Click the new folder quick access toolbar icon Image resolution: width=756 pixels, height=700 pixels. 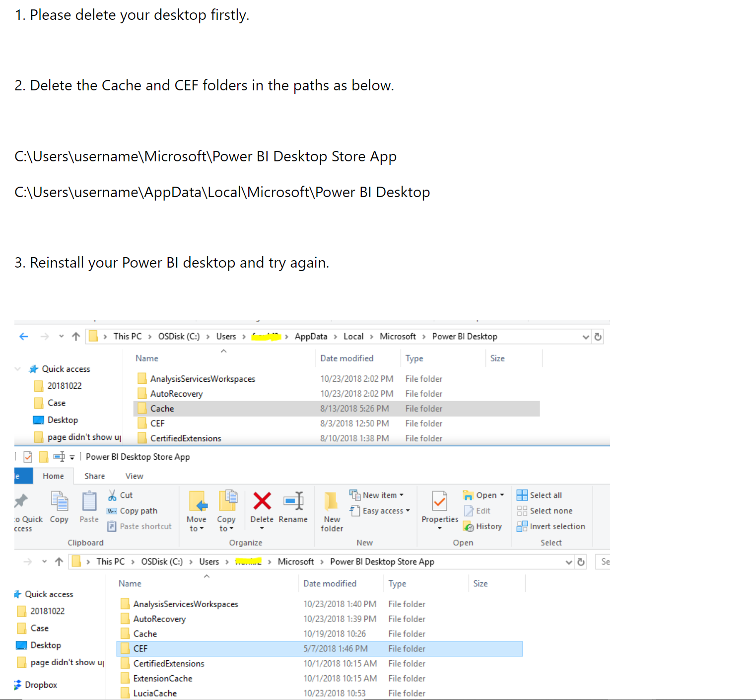(x=44, y=457)
